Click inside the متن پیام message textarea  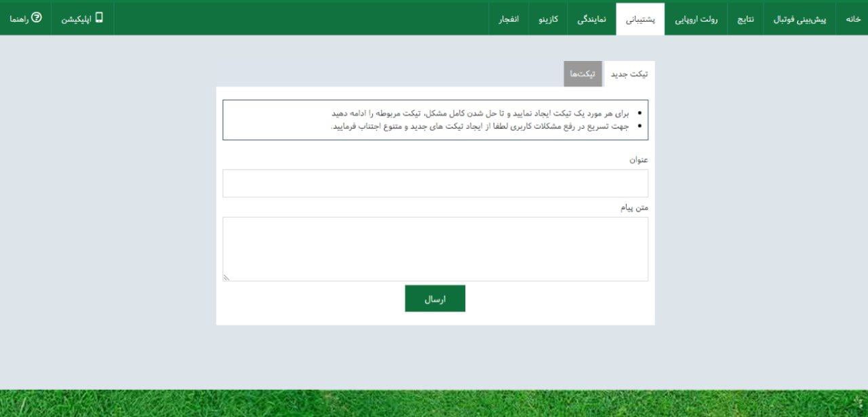point(435,247)
